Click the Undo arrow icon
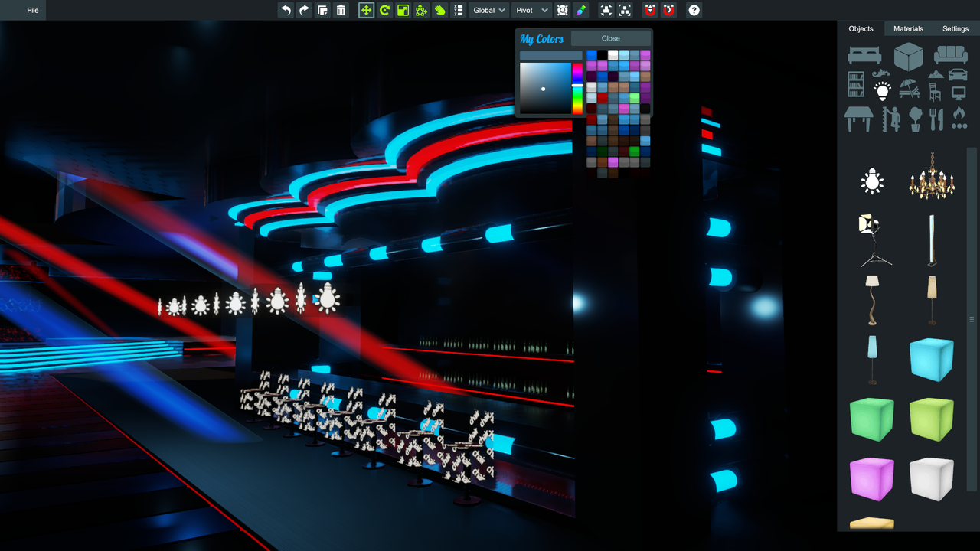 click(286, 10)
